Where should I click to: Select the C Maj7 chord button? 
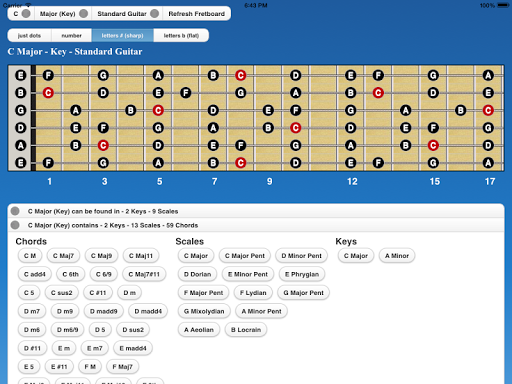63,256
